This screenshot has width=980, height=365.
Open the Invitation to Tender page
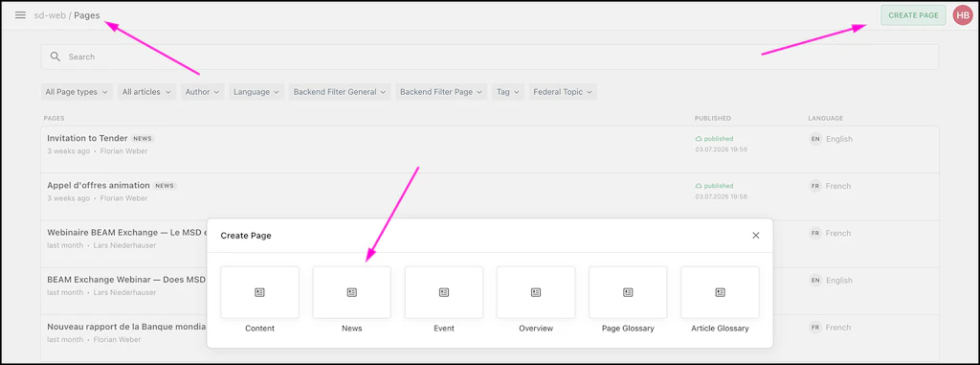(87, 138)
